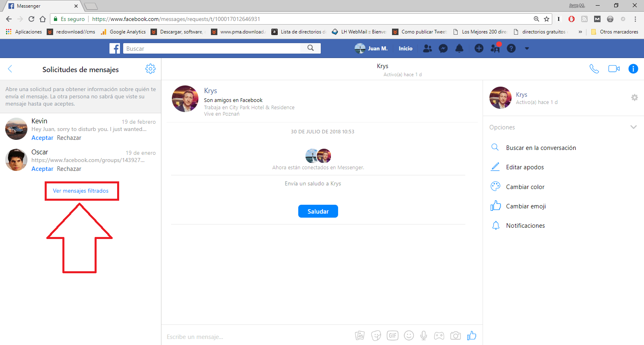Start a video chat with Krys
Screen dimensions: 644x345
(x=614, y=69)
